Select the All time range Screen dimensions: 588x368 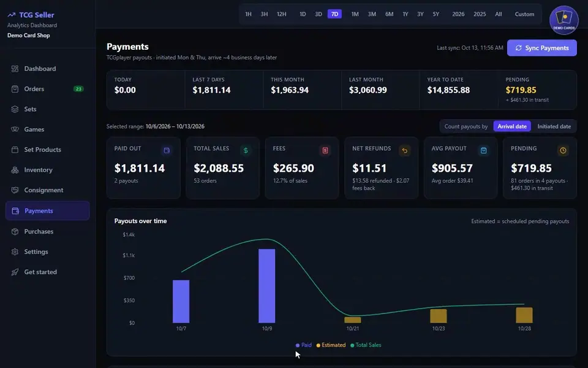(x=499, y=14)
